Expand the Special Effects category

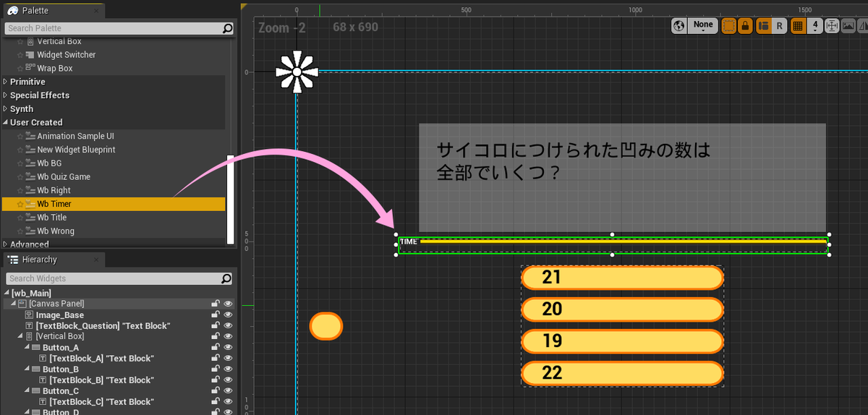[x=6, y=95]
